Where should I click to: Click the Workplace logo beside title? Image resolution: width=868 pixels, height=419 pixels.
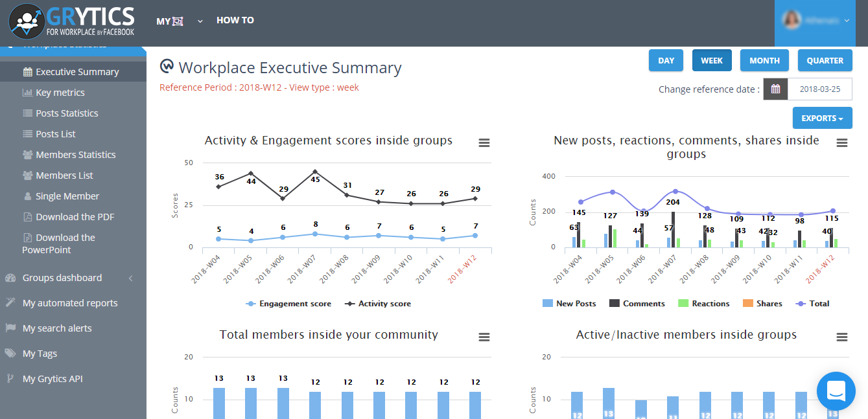tap(167, 67)
